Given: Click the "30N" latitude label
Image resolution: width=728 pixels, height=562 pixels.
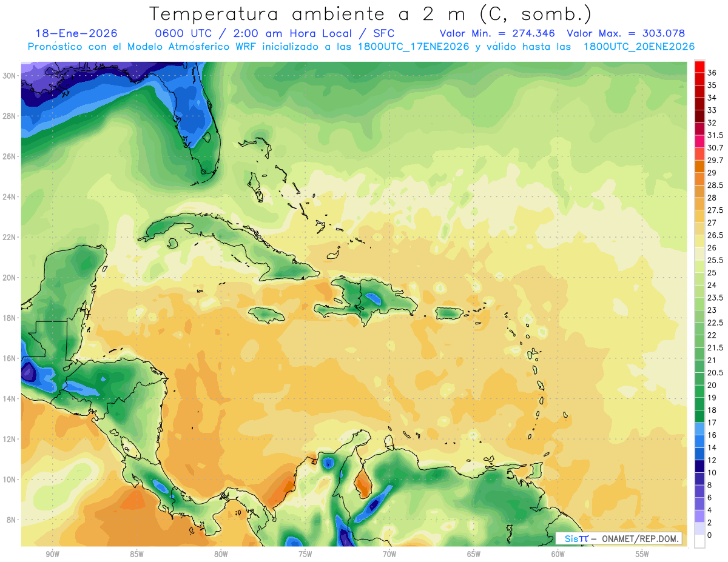Looking at the screenshot, I should tap(10, 76).
